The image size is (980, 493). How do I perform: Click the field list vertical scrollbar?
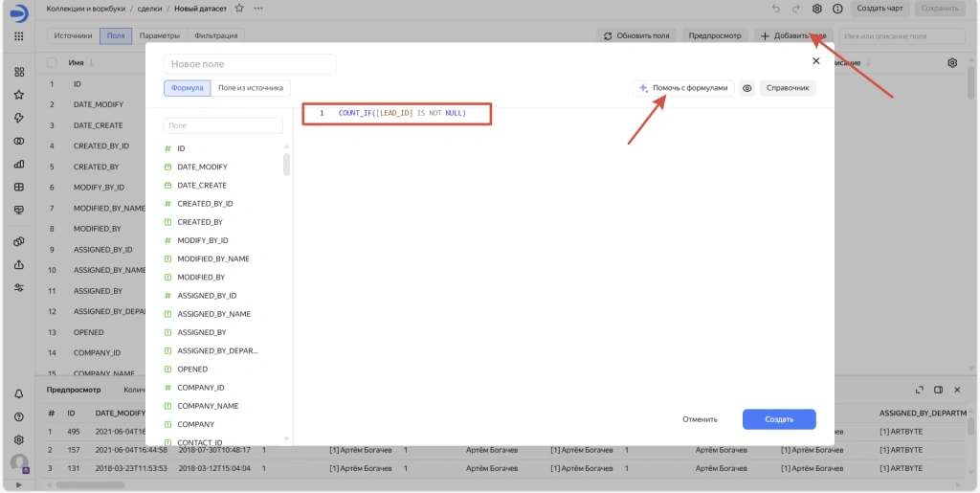coord(286,165)
